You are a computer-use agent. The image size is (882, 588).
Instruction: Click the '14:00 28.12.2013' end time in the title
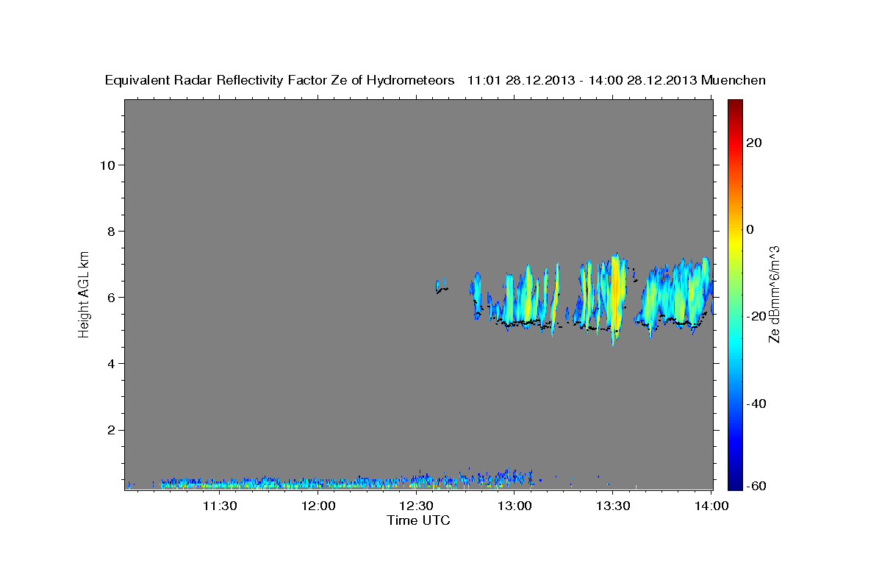coord(644,81)
